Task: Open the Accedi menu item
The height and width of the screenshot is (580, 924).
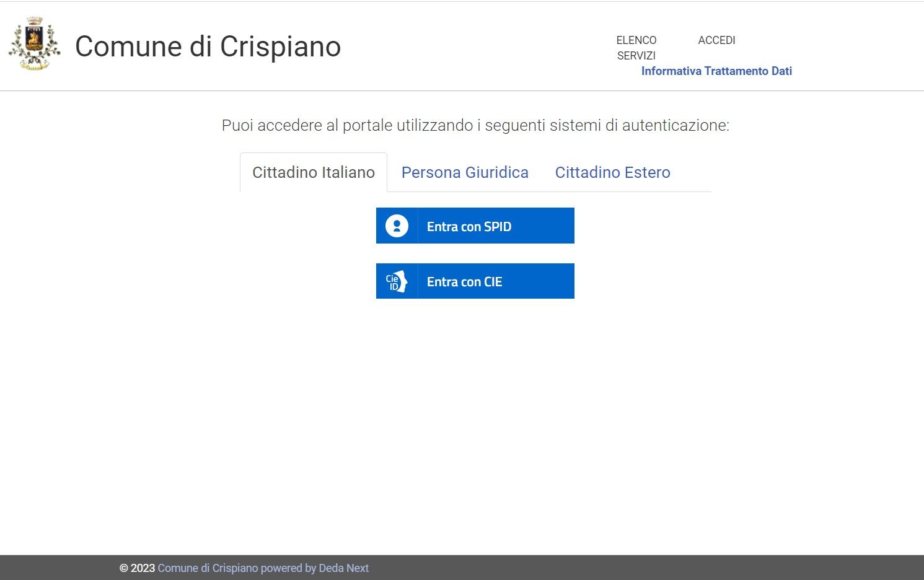Action: [x=716, y=40]
